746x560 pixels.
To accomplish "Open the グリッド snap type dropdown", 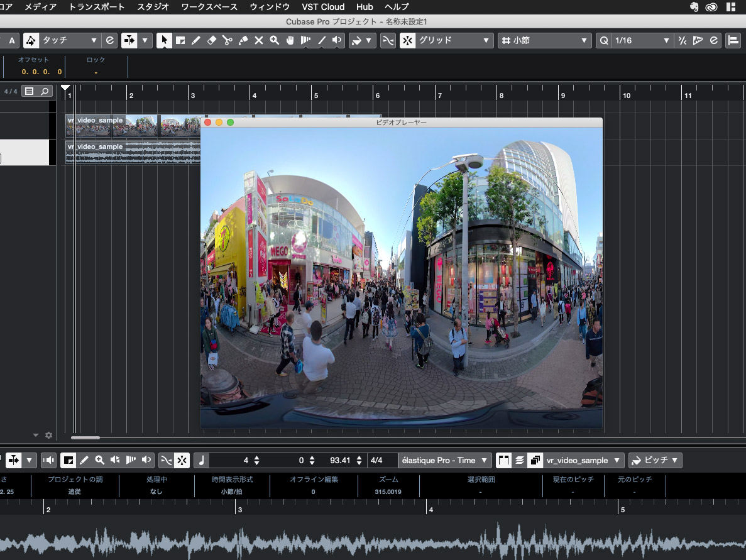I will [x=454, y=40].
